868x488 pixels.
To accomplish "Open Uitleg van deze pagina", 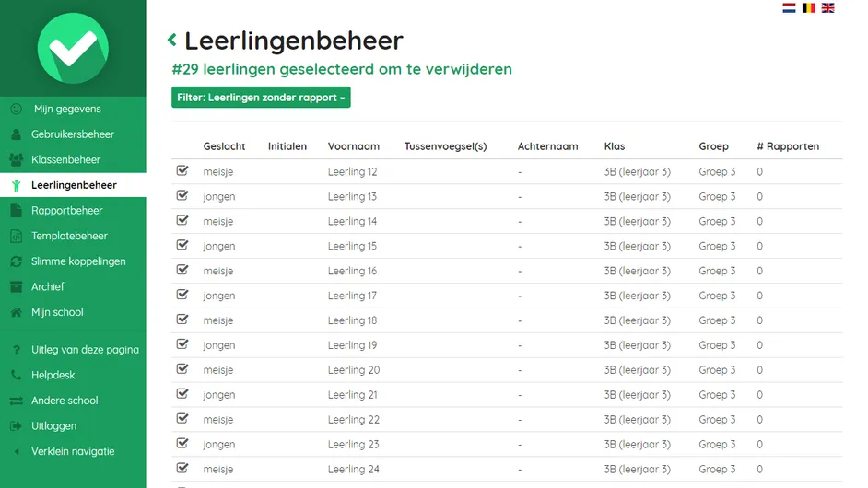I will [86, 350].
